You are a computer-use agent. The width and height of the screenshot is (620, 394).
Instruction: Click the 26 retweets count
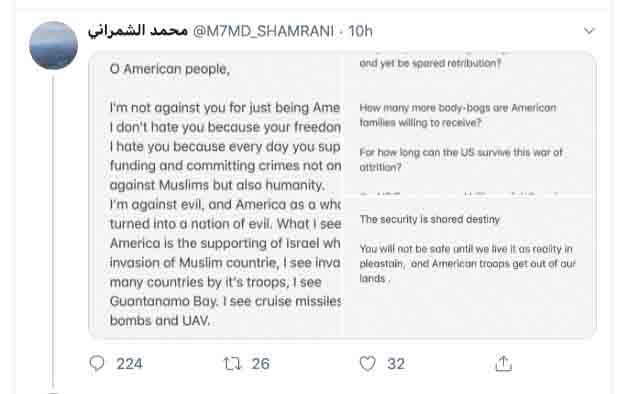[261, 364]
